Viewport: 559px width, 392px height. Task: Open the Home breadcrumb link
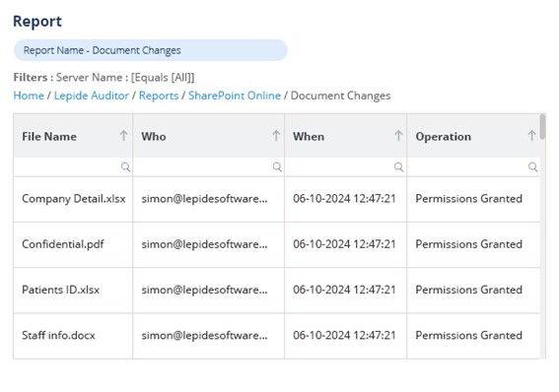pyautogui.click(x=29, y=96)
